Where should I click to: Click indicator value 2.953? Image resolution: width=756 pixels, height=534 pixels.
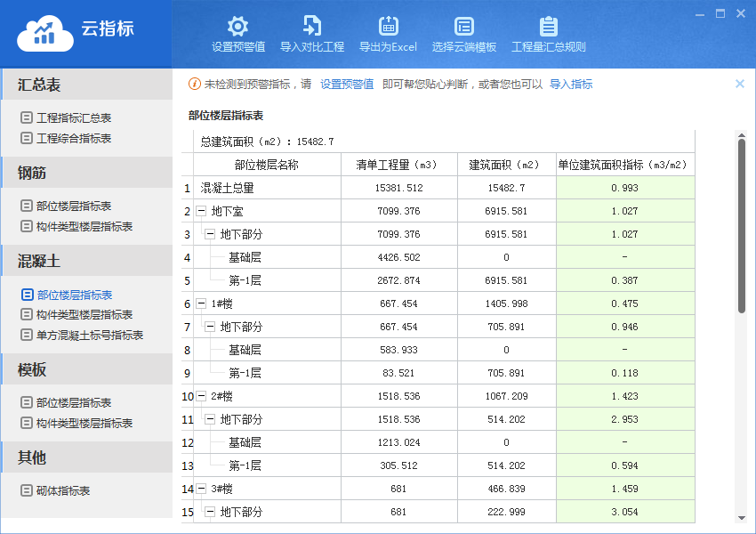pos(625,419)
